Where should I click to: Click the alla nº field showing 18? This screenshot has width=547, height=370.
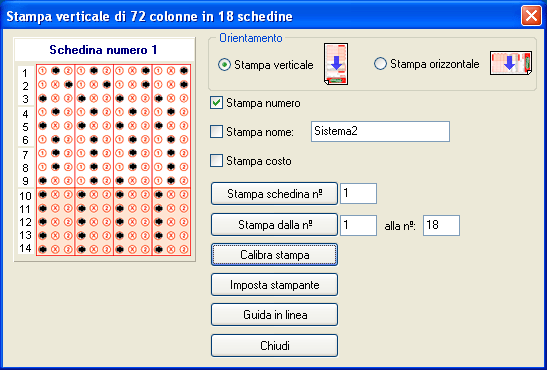tap(441, 225)
